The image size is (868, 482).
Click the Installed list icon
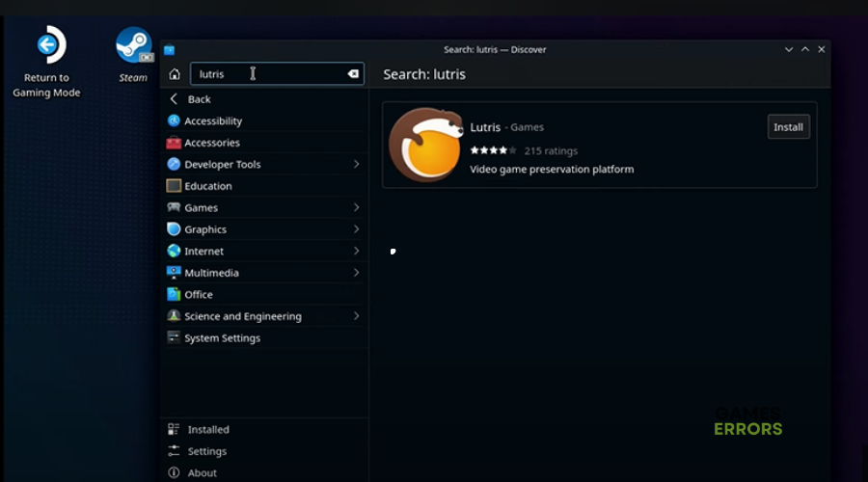(x=174, y=429)
